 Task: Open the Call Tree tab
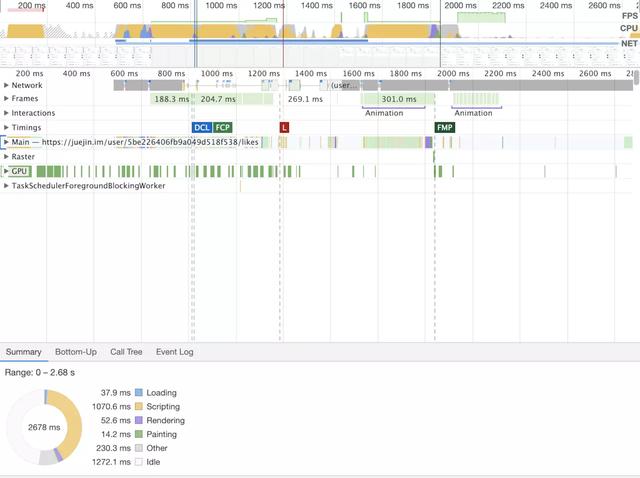pyautogui.click(x=126, y=352)
